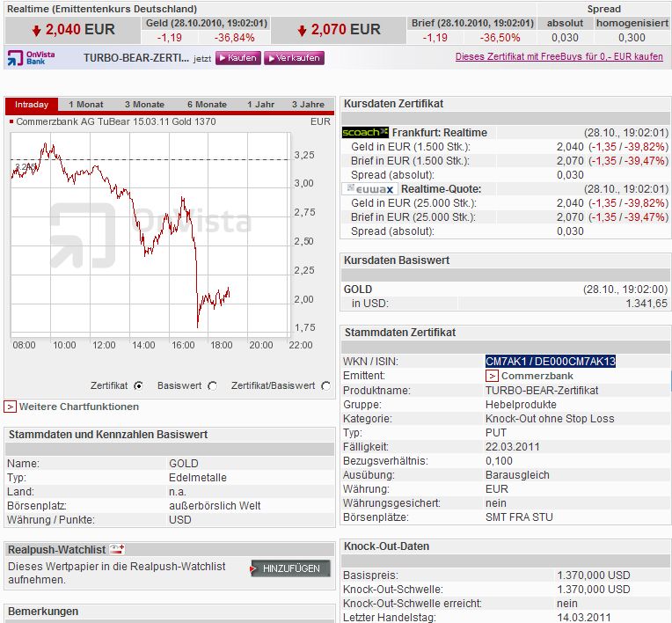Click the chart title Commerzbank AG TuBear 15.03.11 Gold 1370
The width and height of the screenshot is (672, 623).
click(116, 121)
